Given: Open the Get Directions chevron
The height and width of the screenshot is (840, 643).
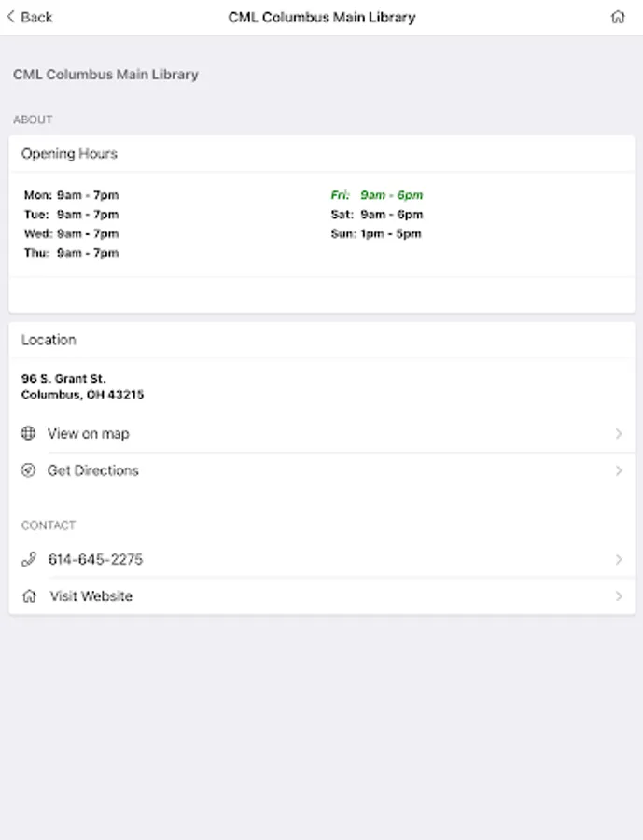Looking at the screenshot, I should pos(619,470).
